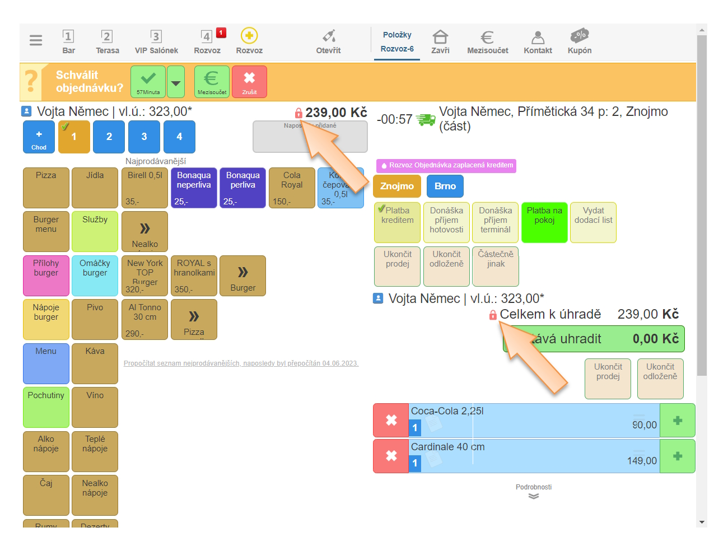The width and height of the screenshot is (728, 560).
Task: Click the recalculate best-sellers list link
Action: (x=241, y=363)
